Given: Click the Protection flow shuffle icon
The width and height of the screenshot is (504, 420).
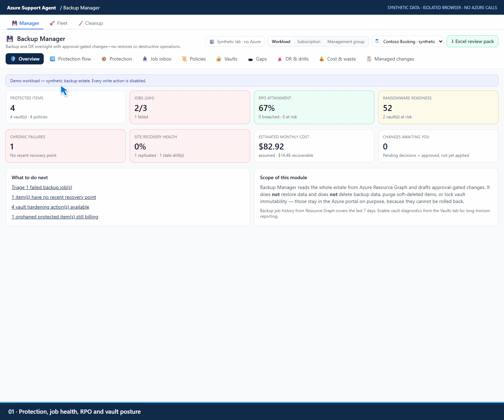Looking at the screenshot, I should tap(52, 59).
